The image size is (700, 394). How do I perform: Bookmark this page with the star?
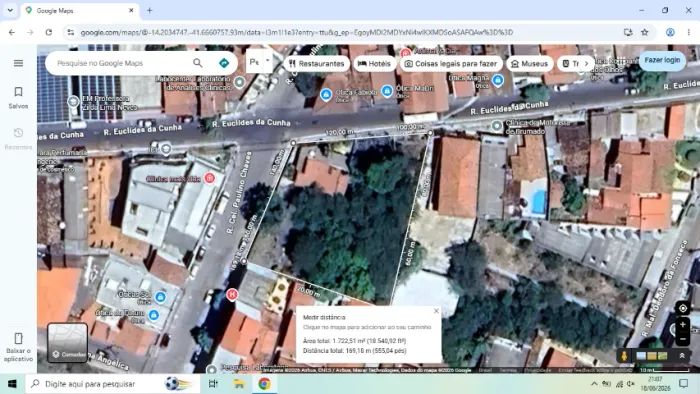point(645,32)
